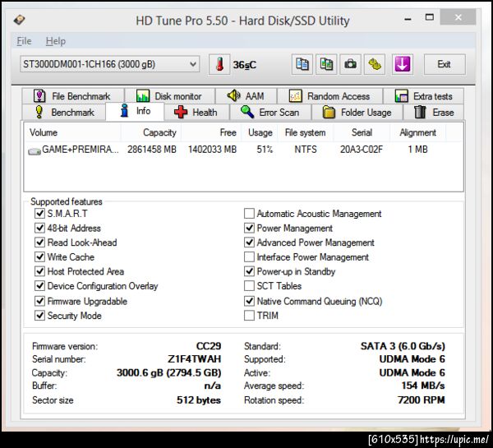Click the Free column header
The height and width of the screenshot is (448, 493).
211,132
